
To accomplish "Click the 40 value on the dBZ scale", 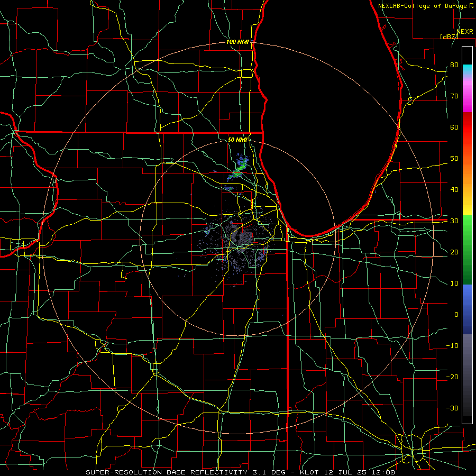I will point(454,190).
